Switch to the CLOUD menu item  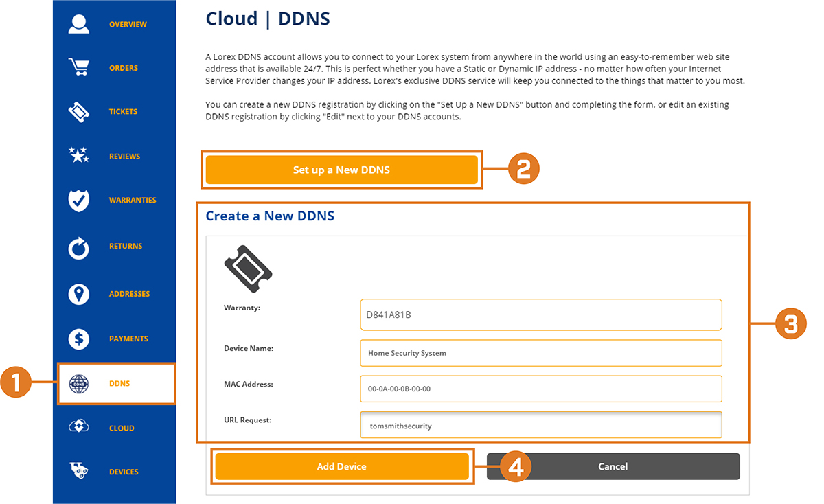pos(122,428)
